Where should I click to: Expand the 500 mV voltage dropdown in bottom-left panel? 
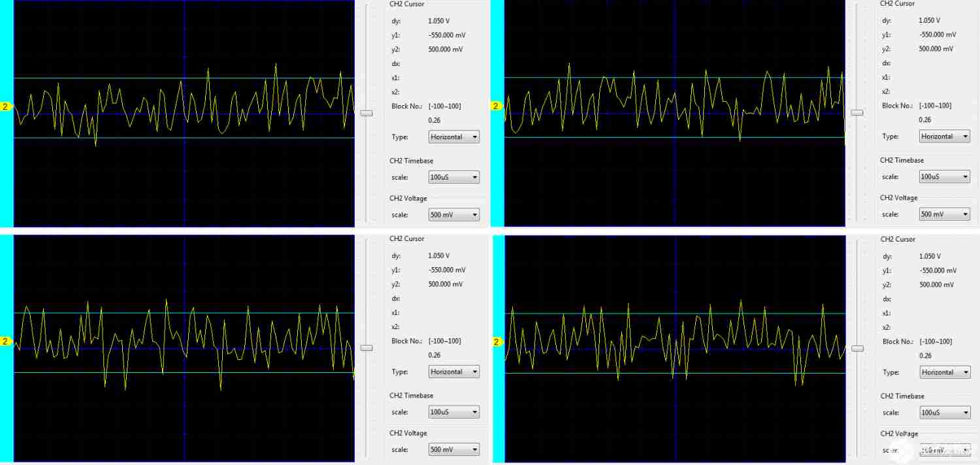454,449
